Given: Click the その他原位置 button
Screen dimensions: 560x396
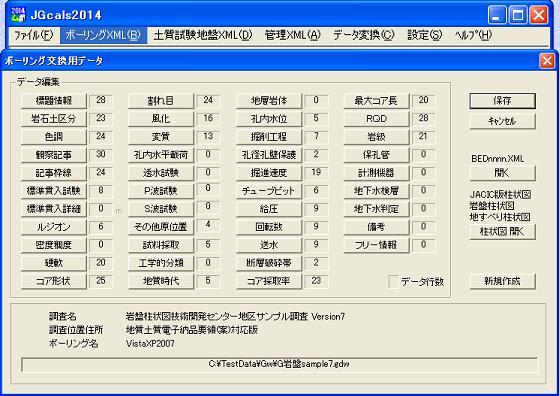Looking at the screenshot, I should 161,227.
